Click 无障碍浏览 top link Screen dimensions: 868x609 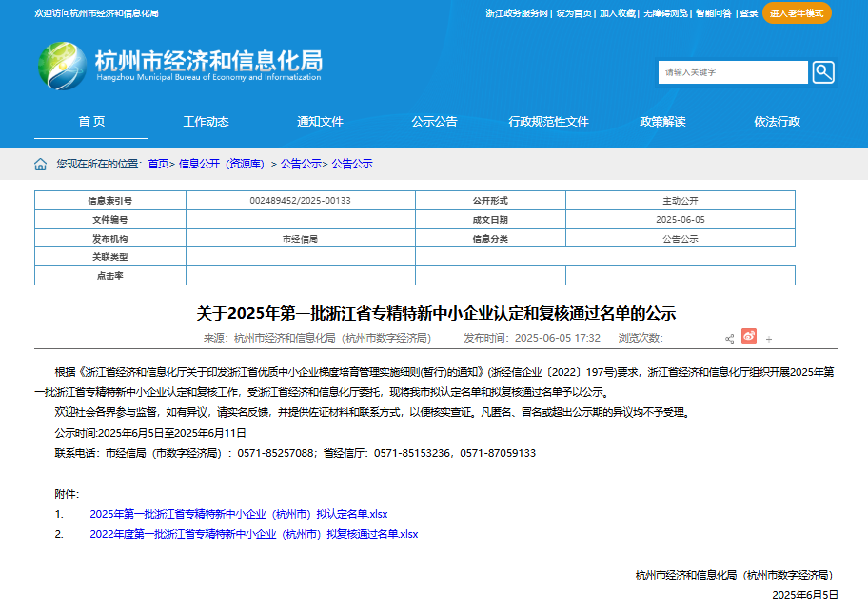pos(665,13)
